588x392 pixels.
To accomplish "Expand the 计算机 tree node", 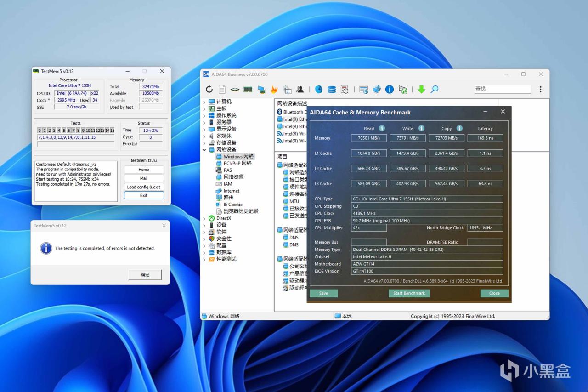I will pos(204,102).
